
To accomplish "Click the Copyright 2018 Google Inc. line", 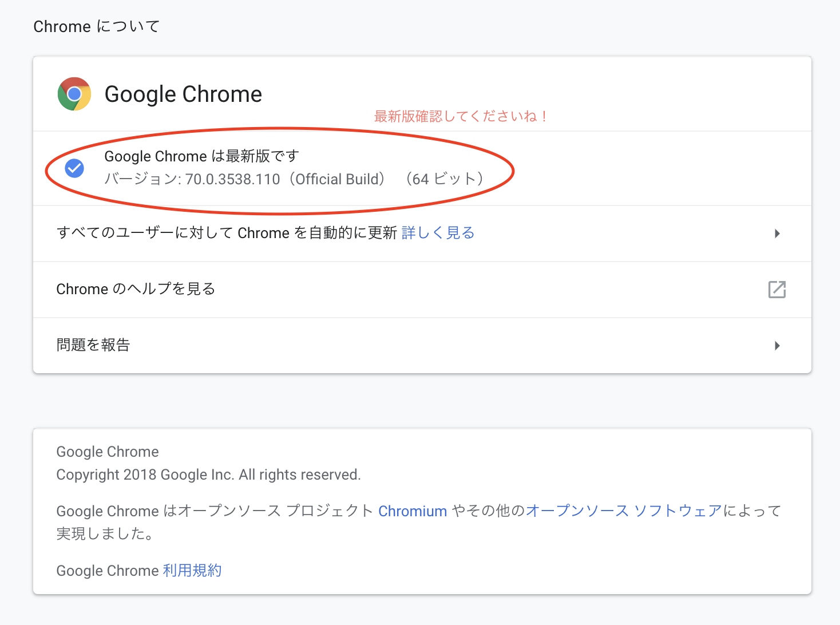I will point(208,474).
